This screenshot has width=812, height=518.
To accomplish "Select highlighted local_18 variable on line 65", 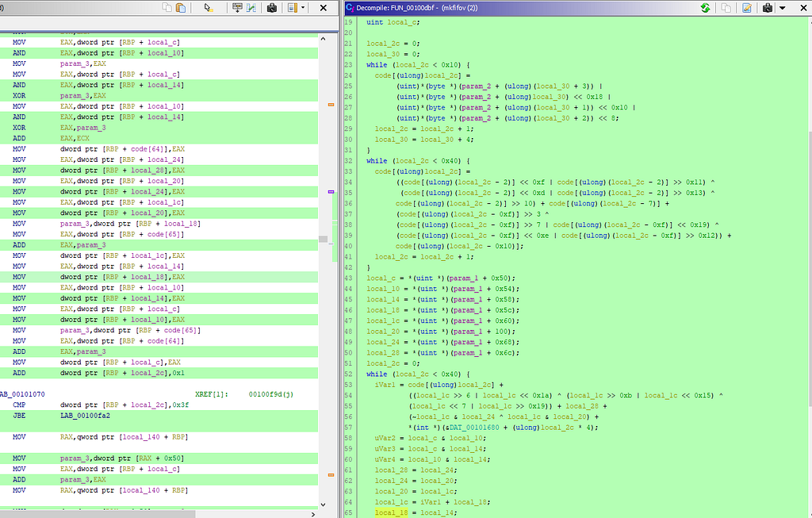I will [391, 512].
